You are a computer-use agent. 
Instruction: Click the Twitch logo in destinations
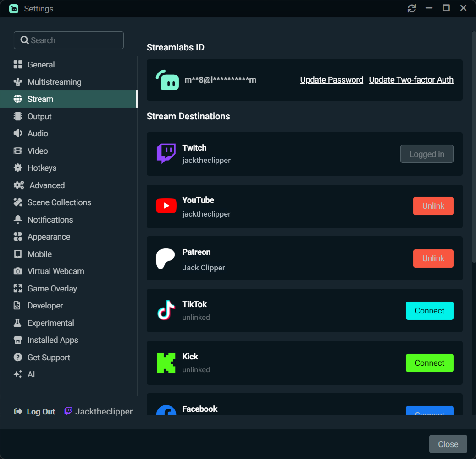166,154
